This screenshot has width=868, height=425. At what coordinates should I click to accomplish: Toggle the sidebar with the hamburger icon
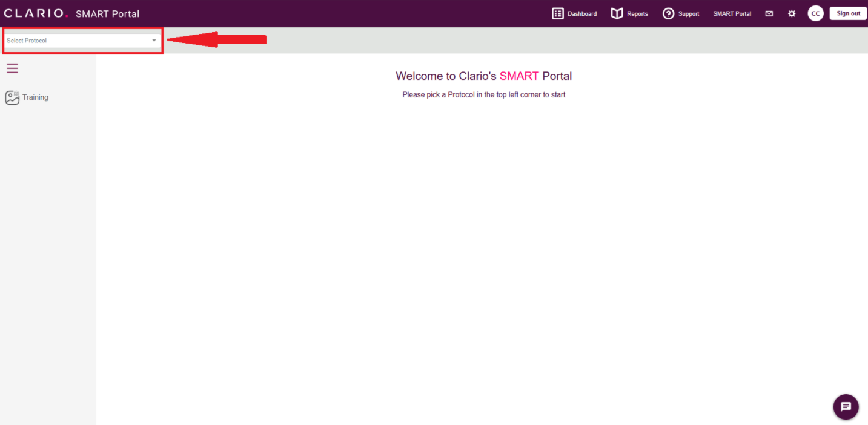click(12, 68)
